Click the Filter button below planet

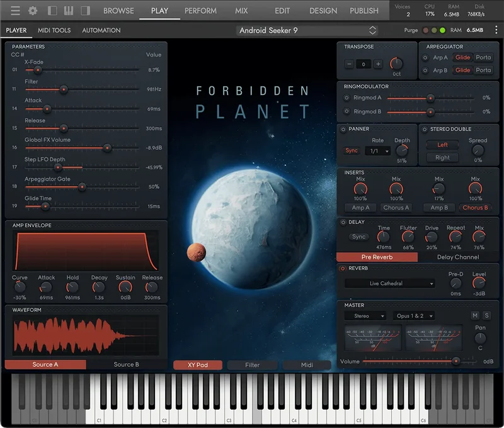pyautogui.click(x=253, y=365)
